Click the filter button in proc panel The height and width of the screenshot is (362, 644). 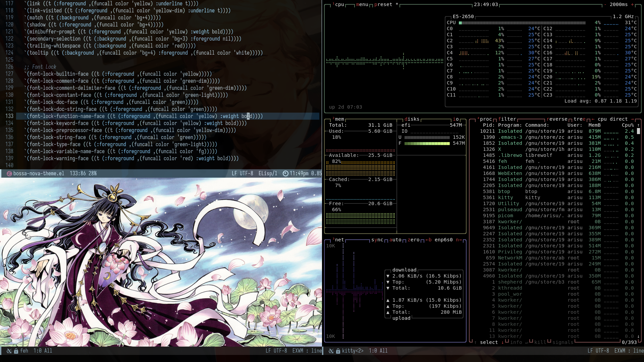click(507, 119)
